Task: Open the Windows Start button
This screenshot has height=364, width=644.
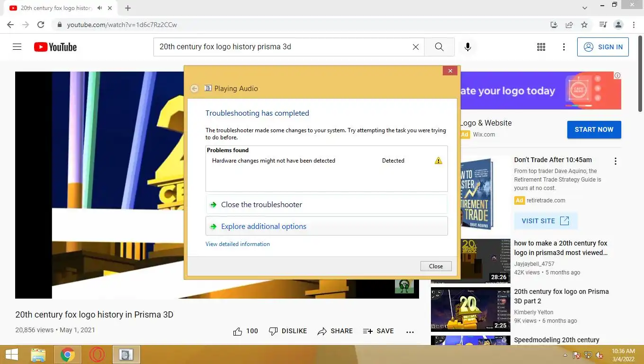Action: (x=12, y=355)
